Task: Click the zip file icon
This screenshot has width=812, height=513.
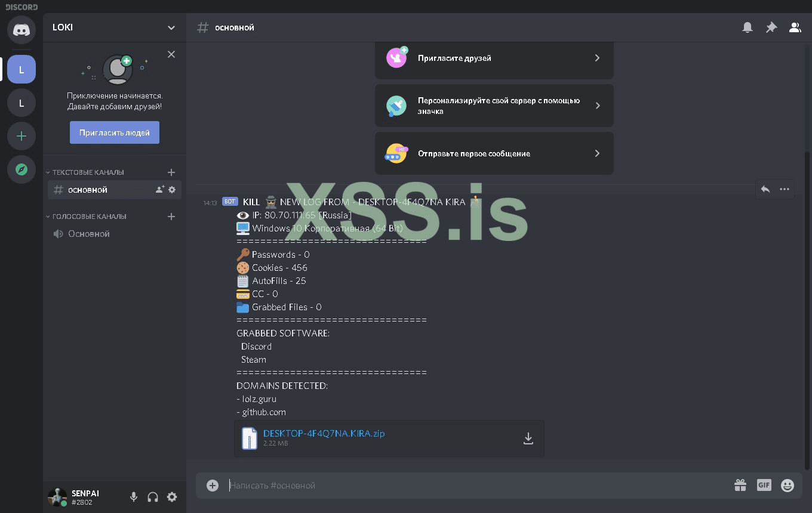Action: (x=250, y=438)
